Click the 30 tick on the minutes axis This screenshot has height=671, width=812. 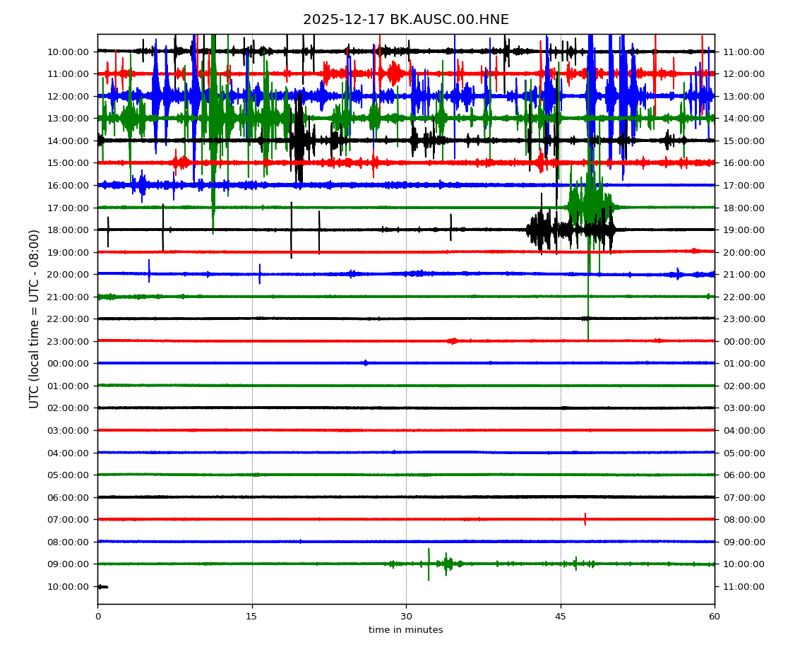[x=406, y=617]
